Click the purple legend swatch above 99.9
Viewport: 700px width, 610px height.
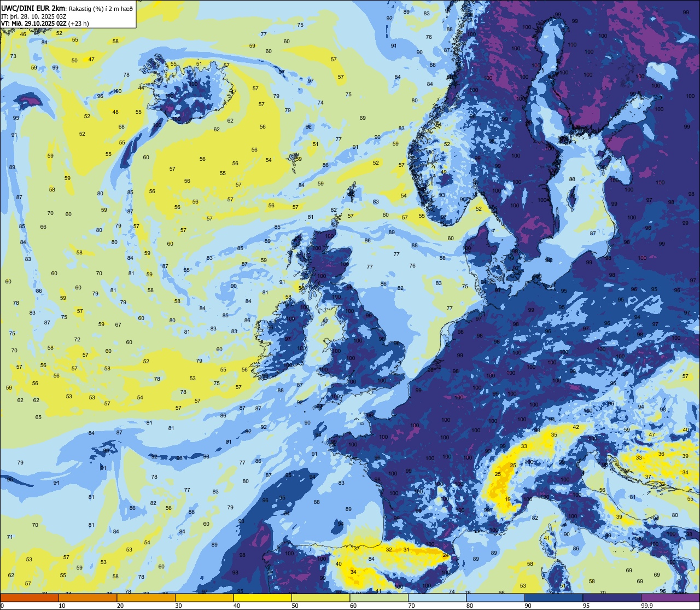[x=670, y=598]
